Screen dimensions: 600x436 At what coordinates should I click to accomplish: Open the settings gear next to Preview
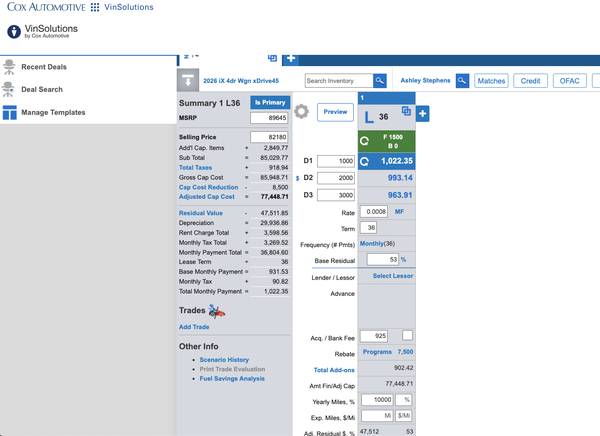300,112
